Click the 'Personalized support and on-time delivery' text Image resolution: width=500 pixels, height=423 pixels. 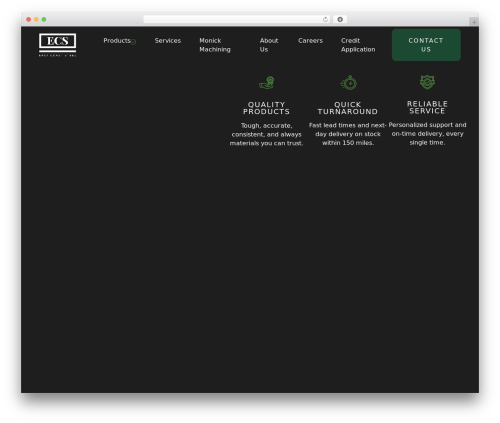pyautogui.click(x=427, y=134)
